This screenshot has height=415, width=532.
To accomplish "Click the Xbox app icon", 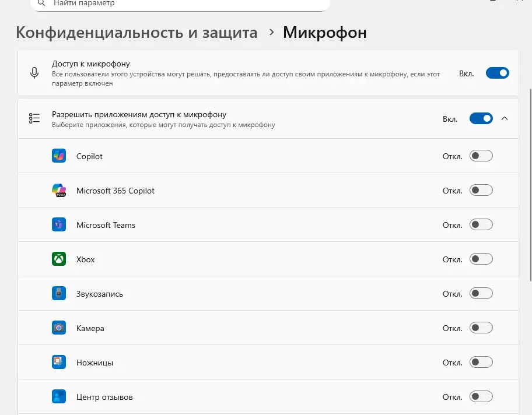I will coord(59,259).
